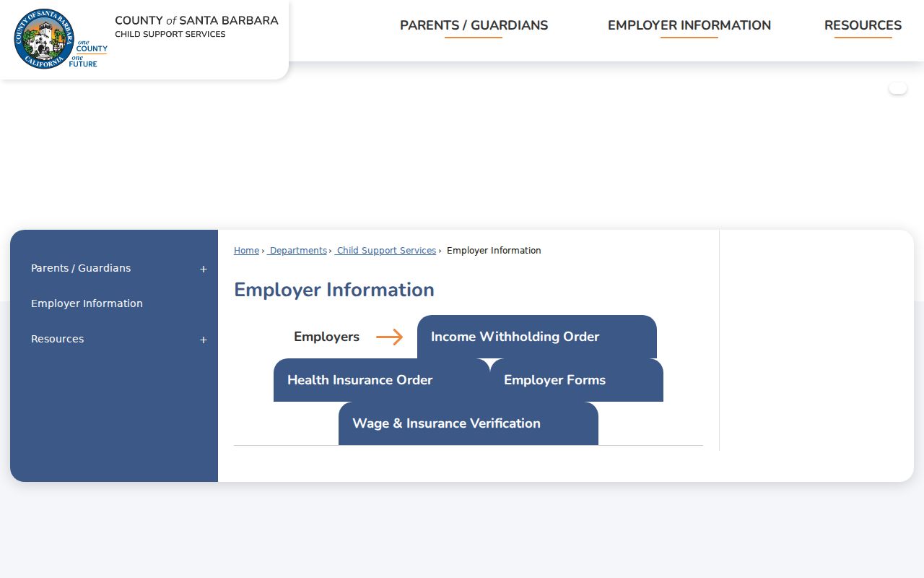This screenshot has width=924, height=578.
Task: Expand the Resources sidebar submenu
Action: (x=204, y=340)
